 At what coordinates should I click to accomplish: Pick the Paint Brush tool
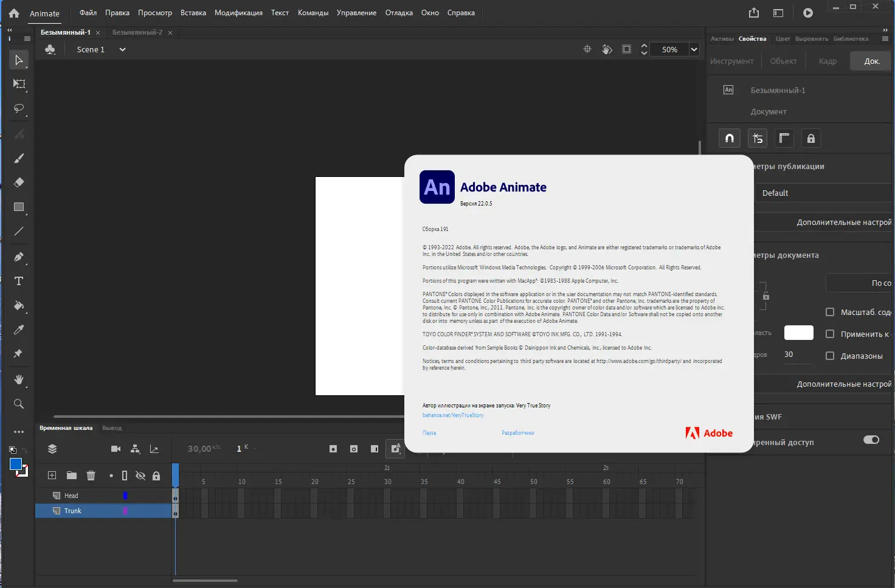tap(18, 158)
